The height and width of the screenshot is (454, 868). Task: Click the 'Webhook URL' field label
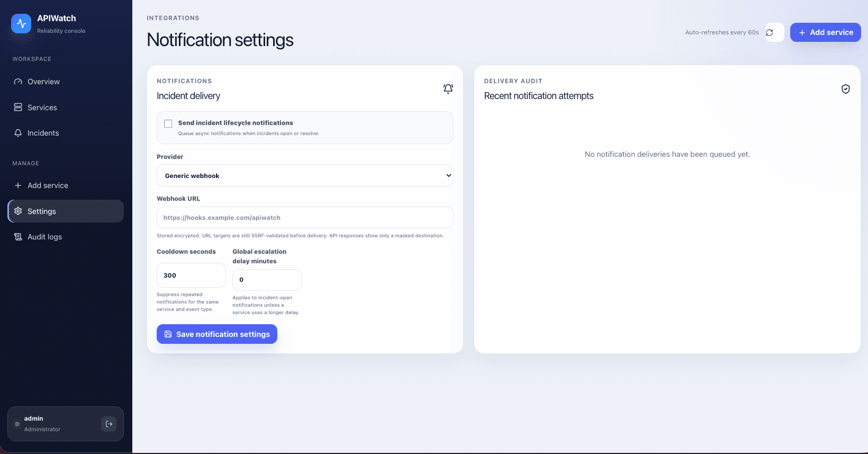pyautogui.click(x=178, y=199)
